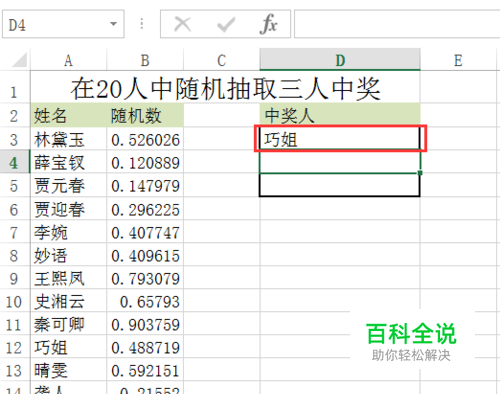This screenshot has width=500, height=394.
Task: Click the Enter checkmark formula button
Action: coord(226,25)
